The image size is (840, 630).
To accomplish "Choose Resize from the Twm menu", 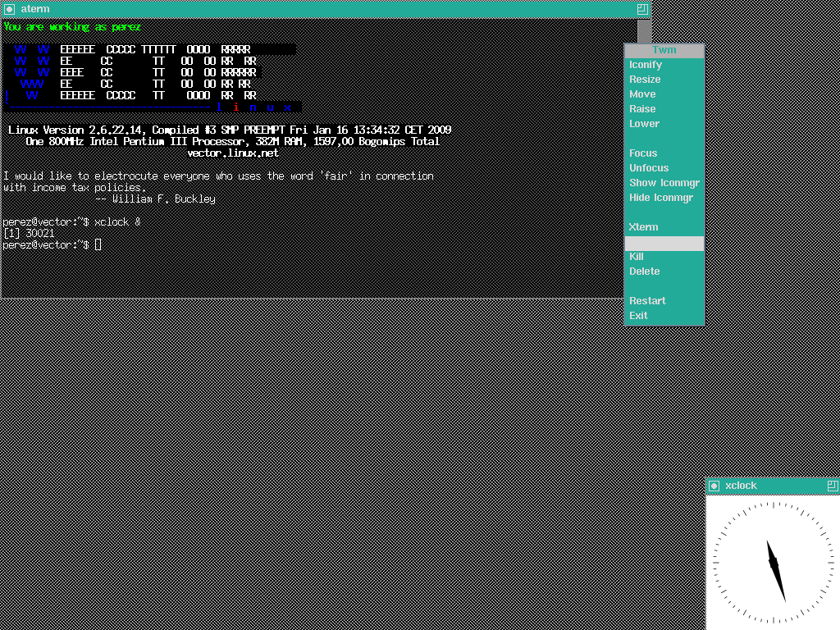I will 664,80.
